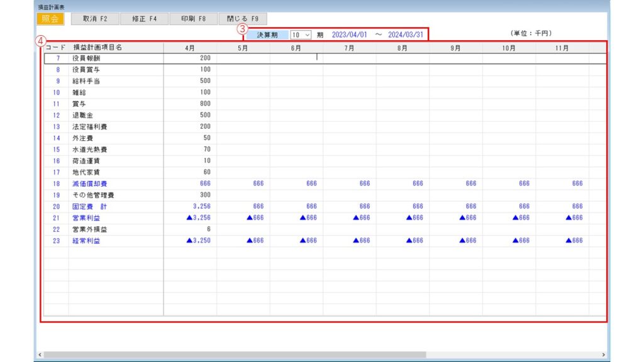Click the orange 照会 mode button

click(50, 19)
